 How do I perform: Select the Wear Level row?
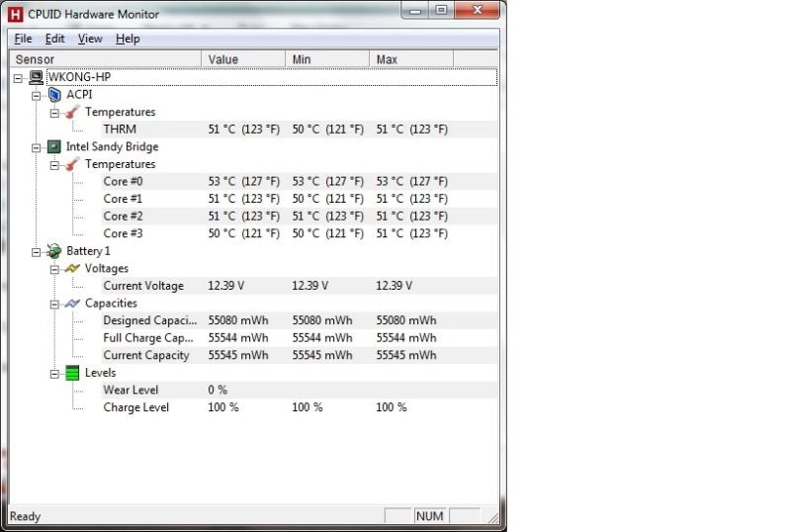pyautogui.click(x=131, y=390)
